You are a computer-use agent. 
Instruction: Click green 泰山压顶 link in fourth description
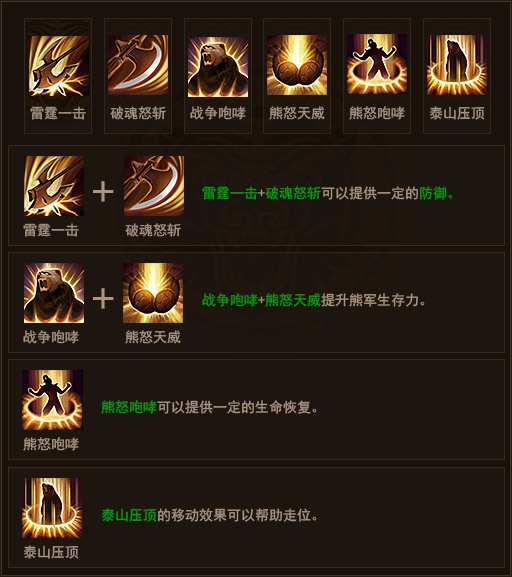coord(129,515)
